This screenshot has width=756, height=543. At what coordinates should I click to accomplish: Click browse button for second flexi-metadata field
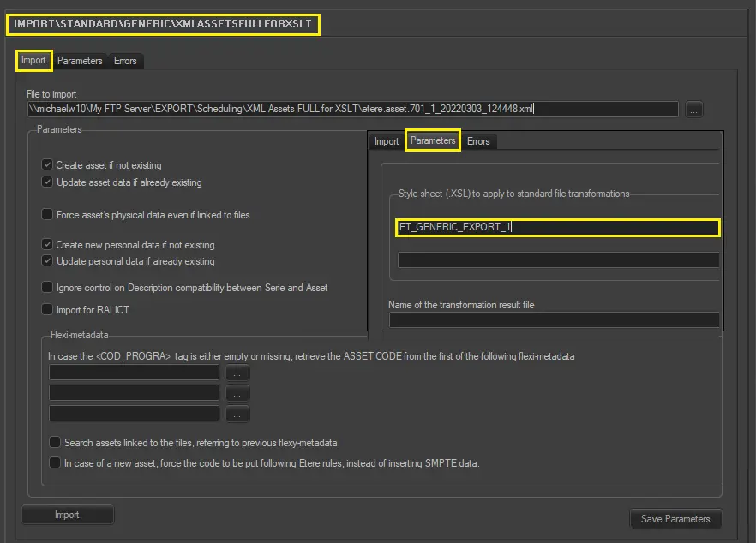(x=237, y=393)
